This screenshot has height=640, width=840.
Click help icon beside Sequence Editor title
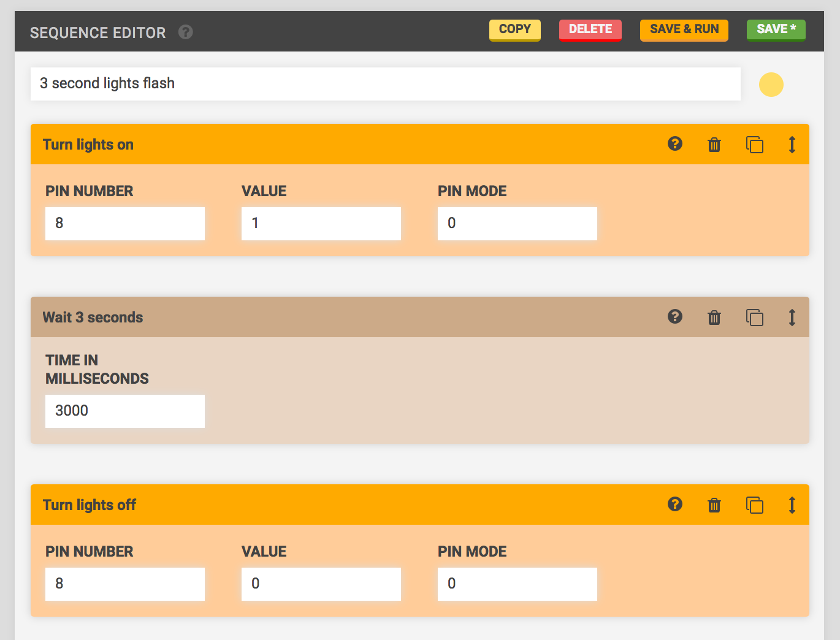(186, 32)
